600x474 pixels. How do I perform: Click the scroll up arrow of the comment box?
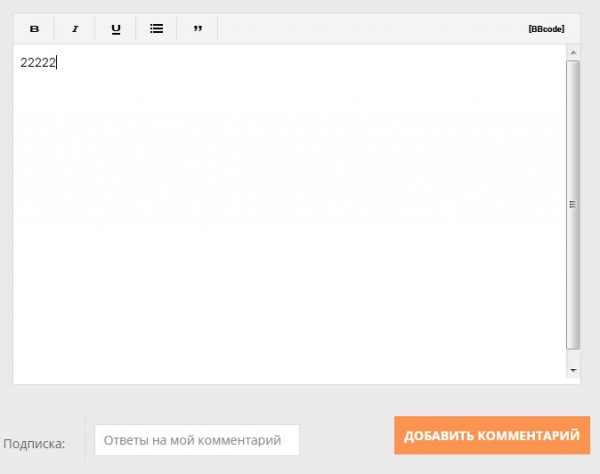[573, 52]
